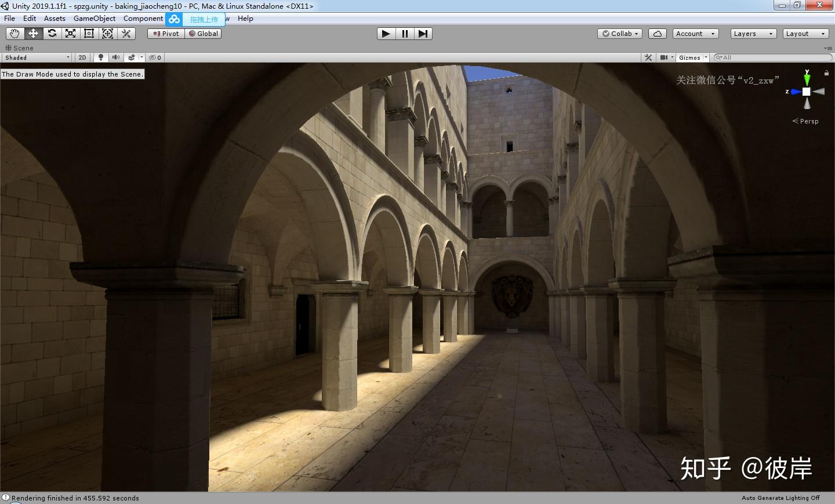This screenshot has width=835, height=504.
Task: Open the GameObject menu
Action: tap(95, 19)
